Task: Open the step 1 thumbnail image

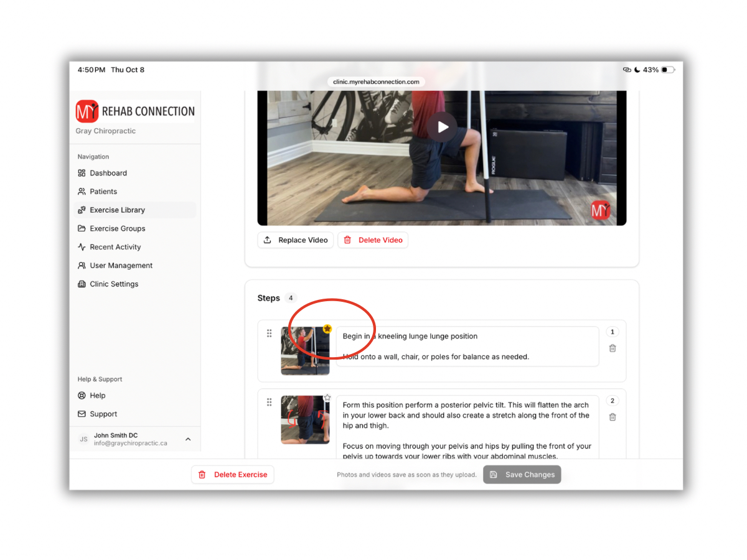Action: (x=305, y=351)
